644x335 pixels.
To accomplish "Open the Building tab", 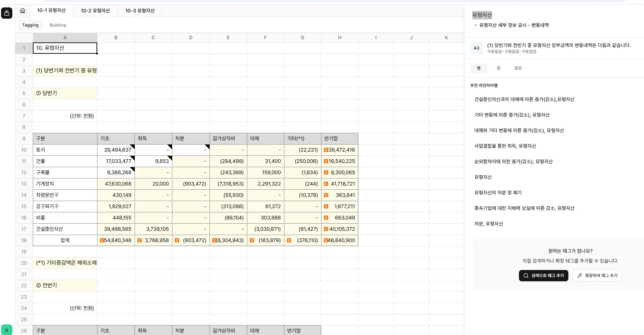I will click(x=58, y=25).
